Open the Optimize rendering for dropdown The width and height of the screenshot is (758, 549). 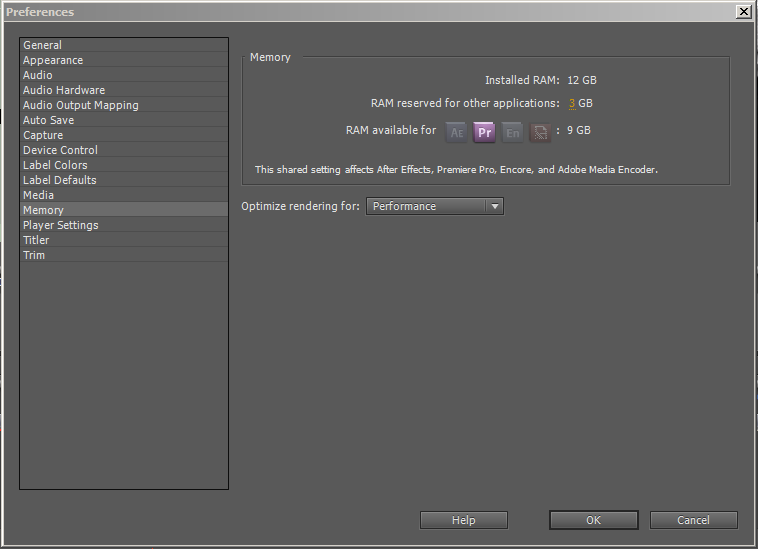coord(435,206)
